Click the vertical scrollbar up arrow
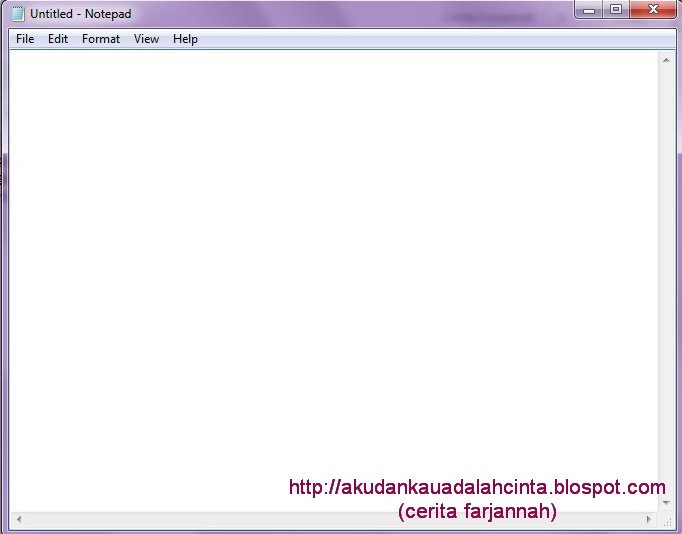 (x=666, y=60)
